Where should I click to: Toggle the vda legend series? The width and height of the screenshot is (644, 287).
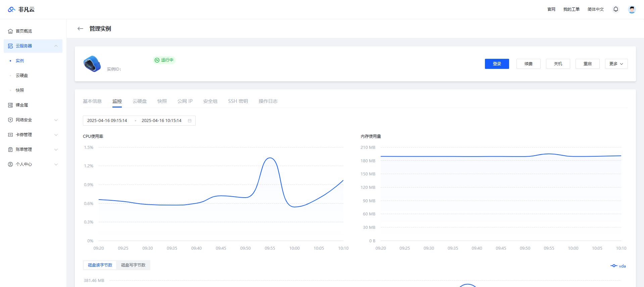(618, 266)
